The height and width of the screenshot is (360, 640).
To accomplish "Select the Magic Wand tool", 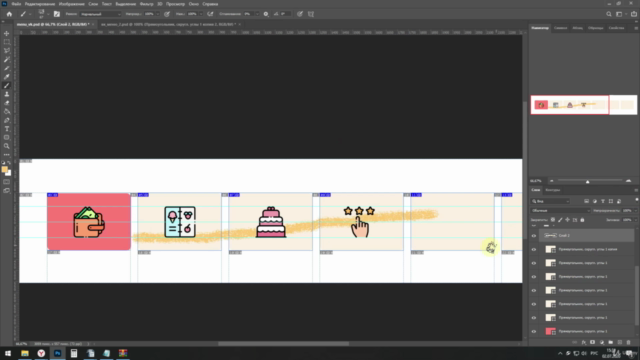I will (x=7, y=60).
